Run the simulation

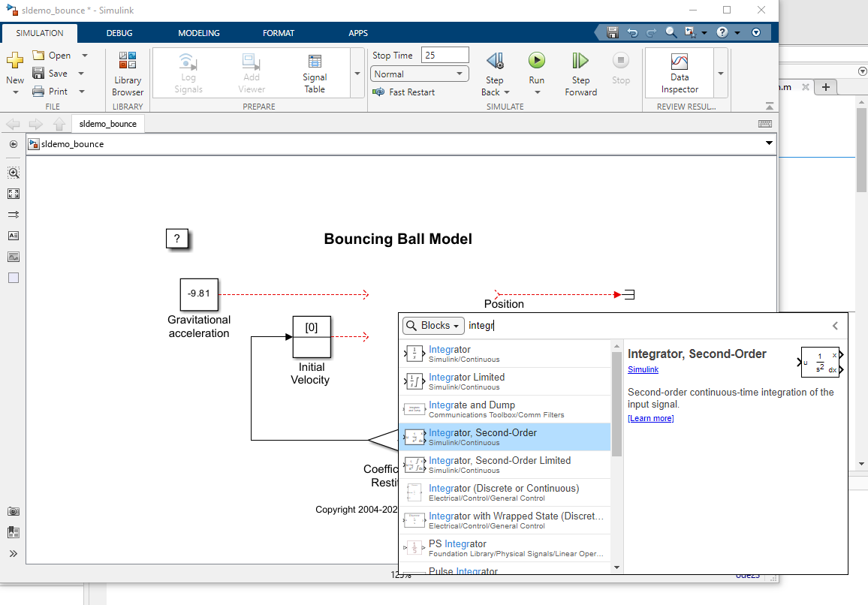point(536,60)
